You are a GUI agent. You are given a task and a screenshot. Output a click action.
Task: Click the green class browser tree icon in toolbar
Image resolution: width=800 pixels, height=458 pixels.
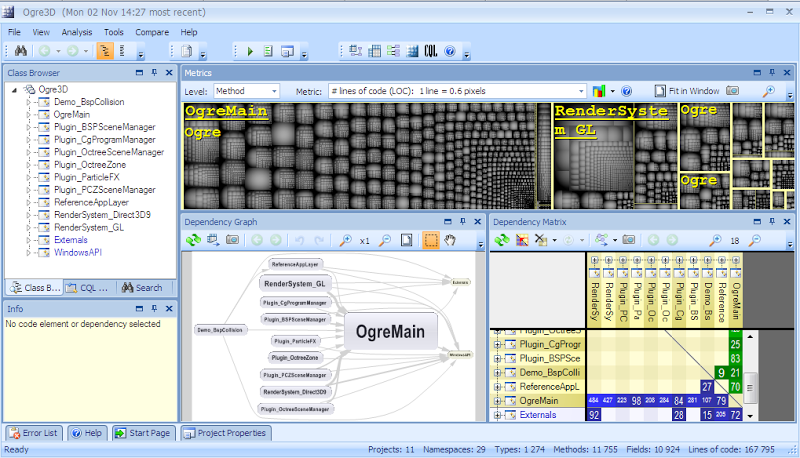393,51
